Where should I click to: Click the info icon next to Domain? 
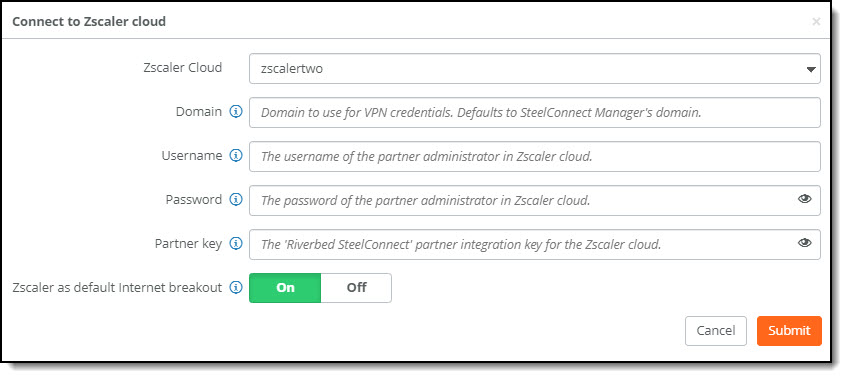click(x=236, y=112)
